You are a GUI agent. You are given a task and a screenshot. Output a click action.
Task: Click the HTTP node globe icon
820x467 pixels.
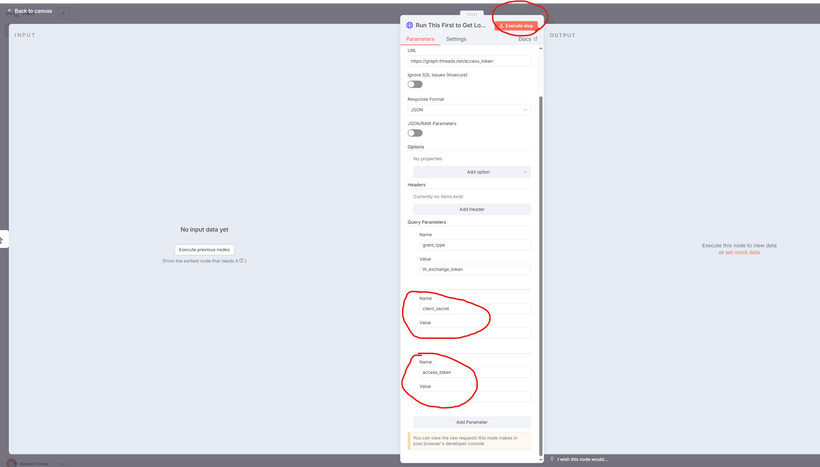pos(409,25)
